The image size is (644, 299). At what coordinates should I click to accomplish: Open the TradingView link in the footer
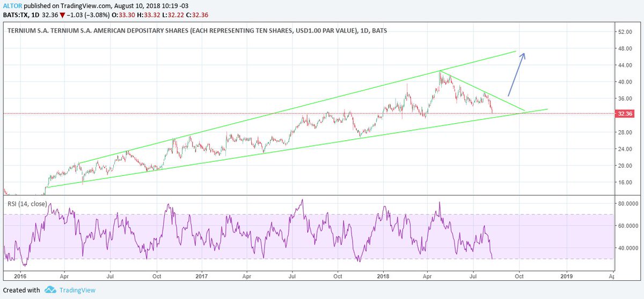pyautogui.click(x=78, y=290)
